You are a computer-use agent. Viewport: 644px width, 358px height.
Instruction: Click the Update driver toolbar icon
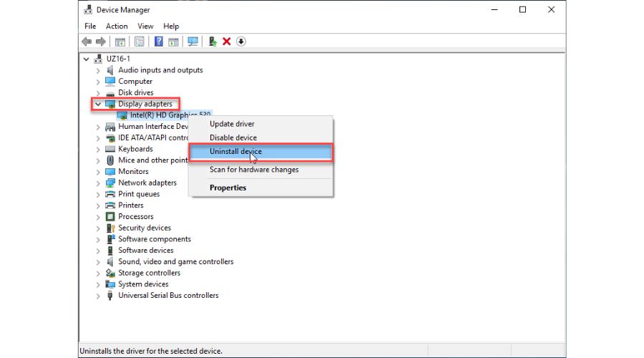coord(213,42)
